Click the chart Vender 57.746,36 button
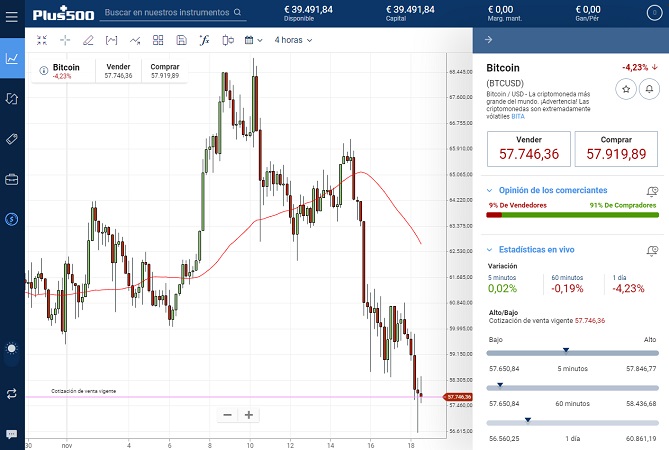Screen dimensions: 669x450 pos(118,71)
